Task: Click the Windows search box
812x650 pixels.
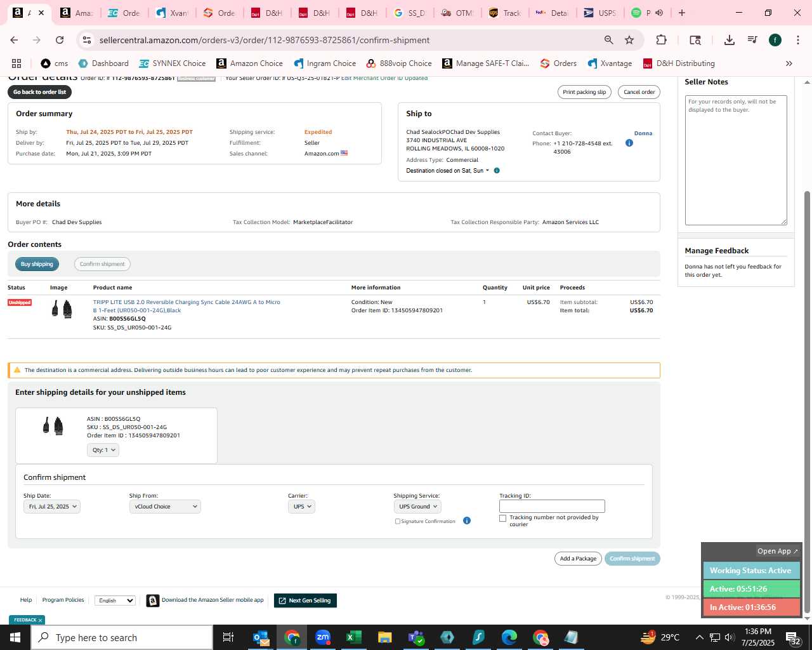Action: (x=122, y=637)
